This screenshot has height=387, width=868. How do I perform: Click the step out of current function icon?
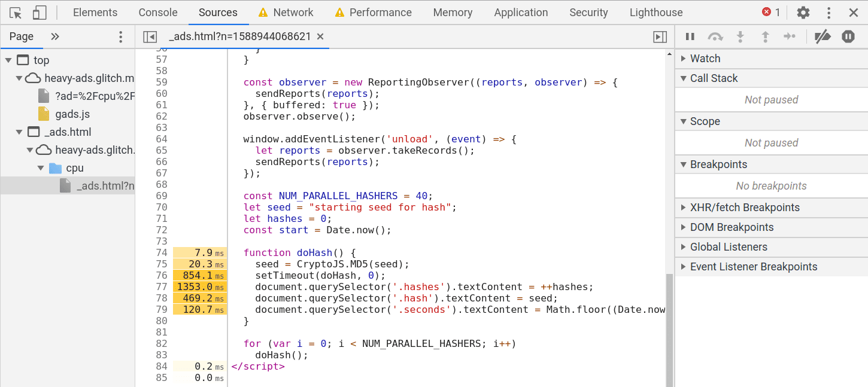coord(765,36)
